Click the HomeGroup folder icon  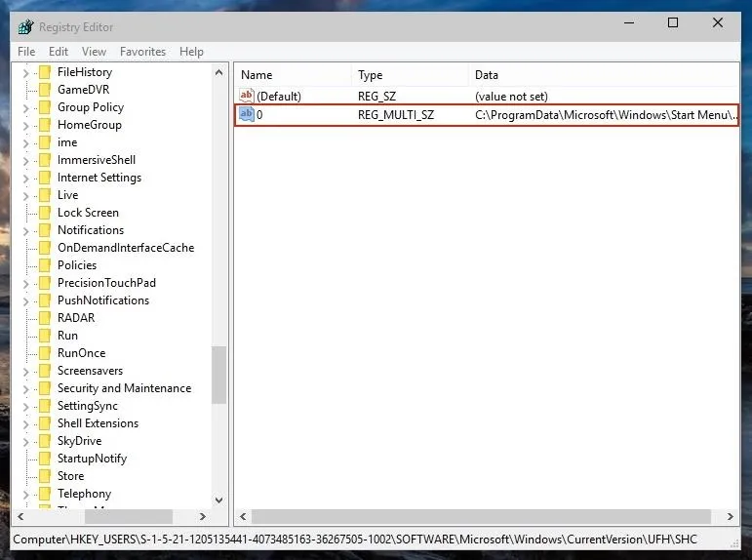45,125
